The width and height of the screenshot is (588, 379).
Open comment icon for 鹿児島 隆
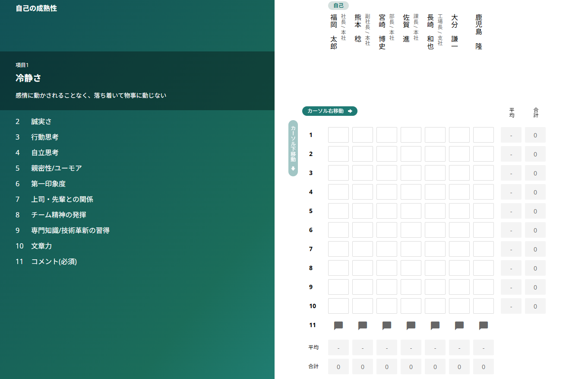(484, 325)
